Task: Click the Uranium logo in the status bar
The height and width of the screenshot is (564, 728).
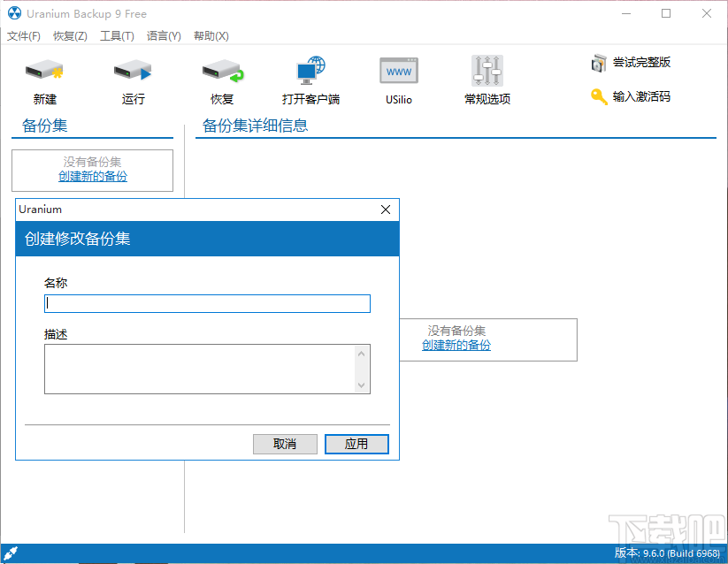Action: pyautogui.click(x=11, y=552)
